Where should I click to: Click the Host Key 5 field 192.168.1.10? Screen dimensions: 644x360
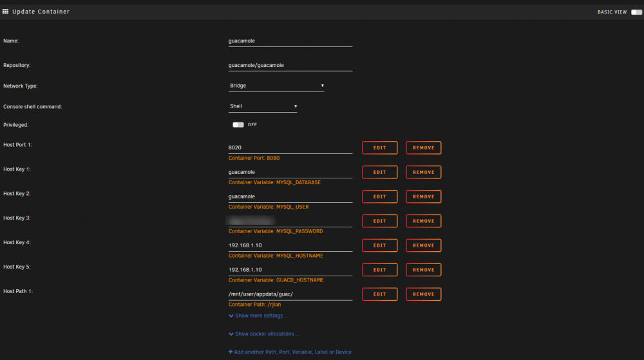pyautogui.click(x=290, y=270)
